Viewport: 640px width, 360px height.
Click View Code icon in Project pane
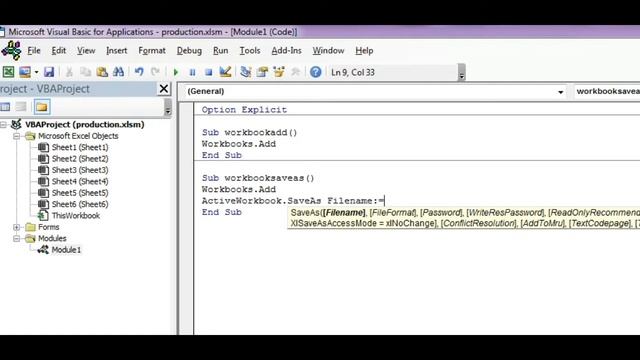coord(5,107)
